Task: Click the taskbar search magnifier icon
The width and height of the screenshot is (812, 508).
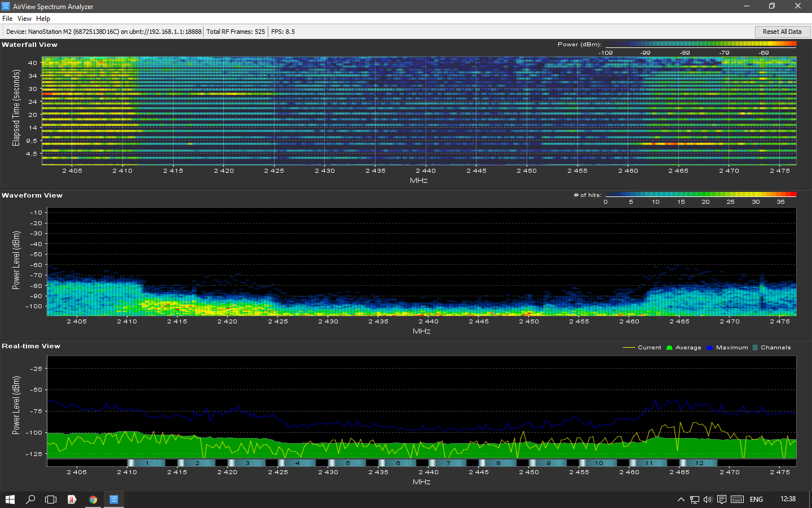Action: 30,500
